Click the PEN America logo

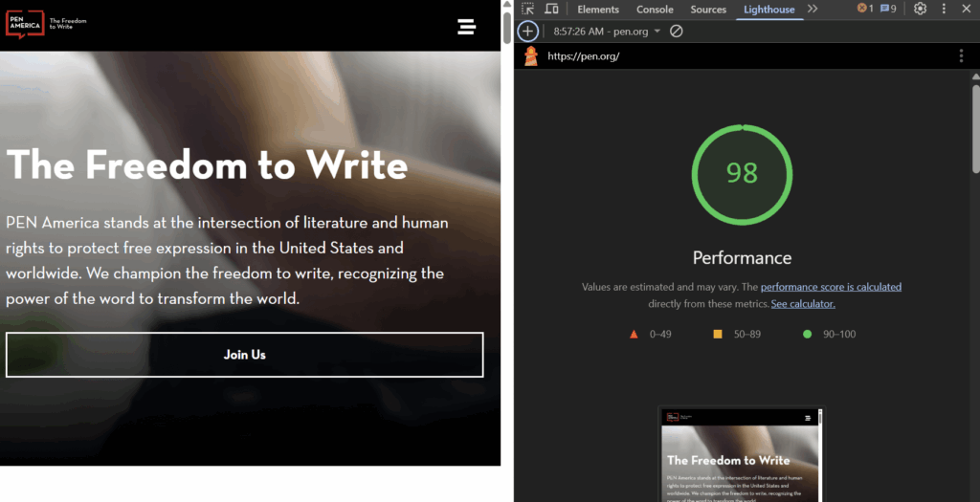[x=25, y=25]
